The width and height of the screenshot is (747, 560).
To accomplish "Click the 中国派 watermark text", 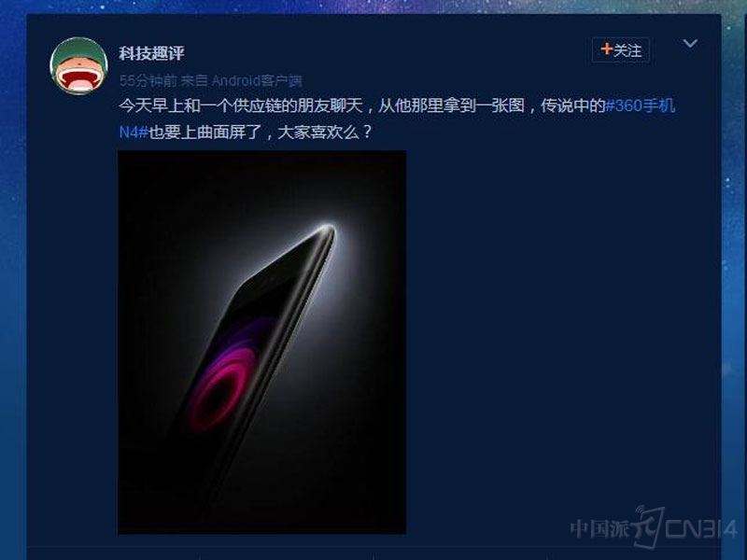I will pyautogui.click(x=599, y=529).
